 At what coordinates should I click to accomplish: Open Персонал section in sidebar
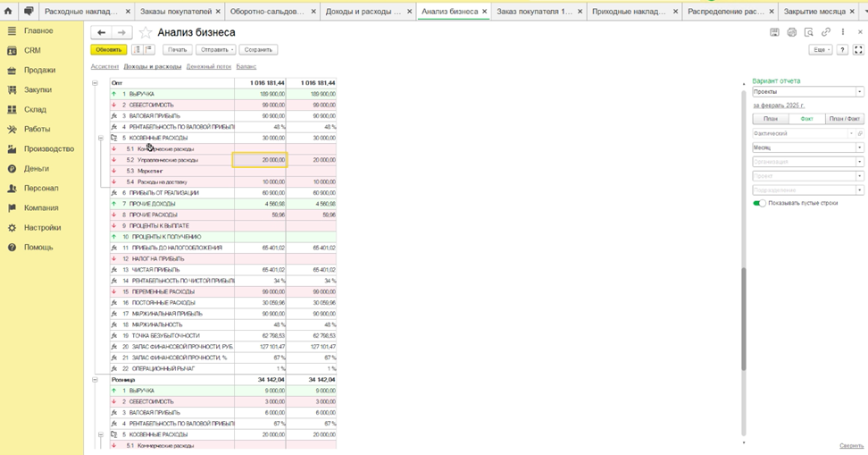coord(41,189)
